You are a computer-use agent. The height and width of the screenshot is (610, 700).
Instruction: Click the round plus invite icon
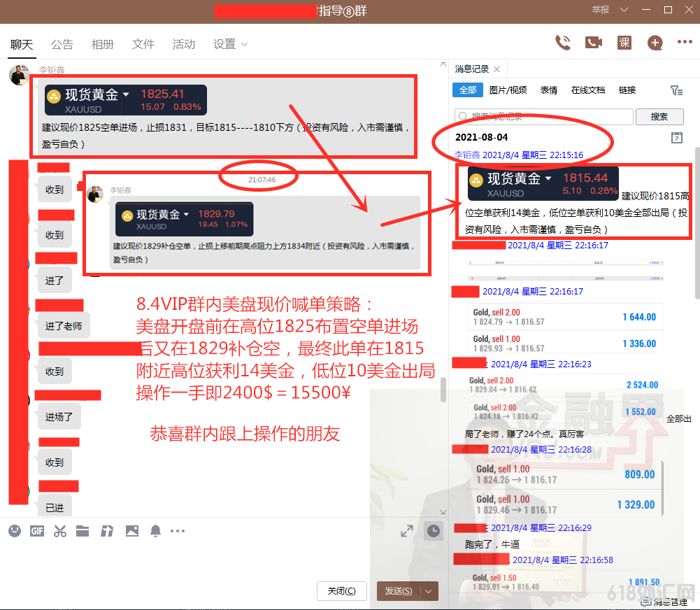(655, 43)
